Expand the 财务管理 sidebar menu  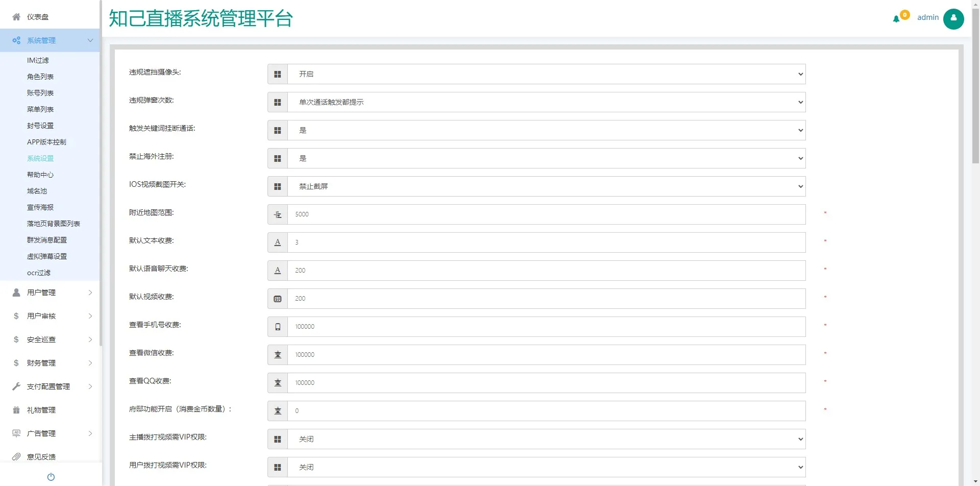50,363
